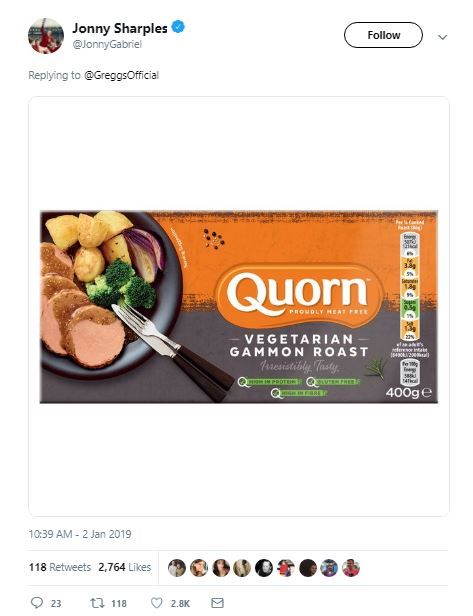Click the 23 replies count
473x616 pixels.
[56, 603]
